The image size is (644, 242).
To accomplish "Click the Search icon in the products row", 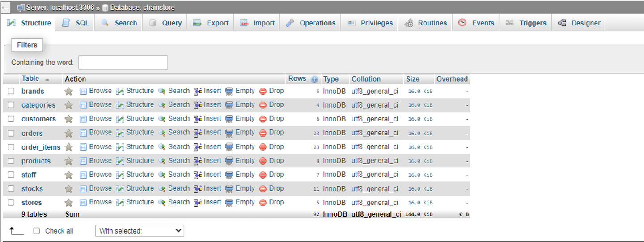I will (162, 161).
